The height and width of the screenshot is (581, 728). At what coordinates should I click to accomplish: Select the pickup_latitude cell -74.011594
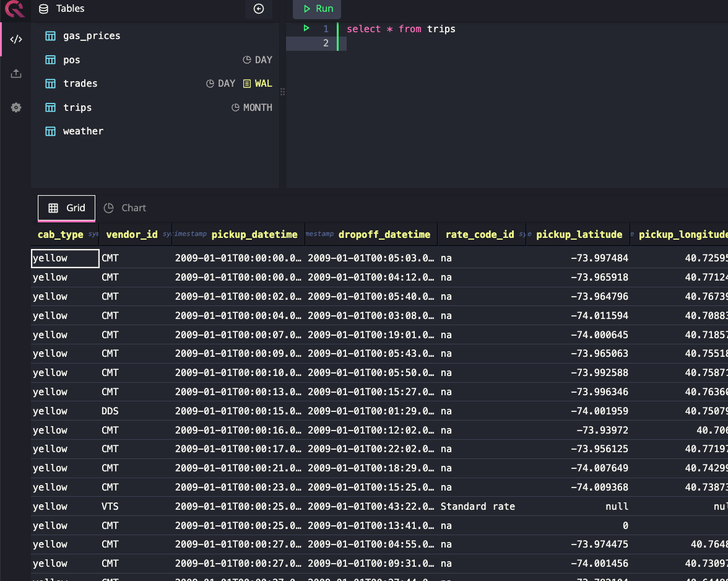coord(578,316)
